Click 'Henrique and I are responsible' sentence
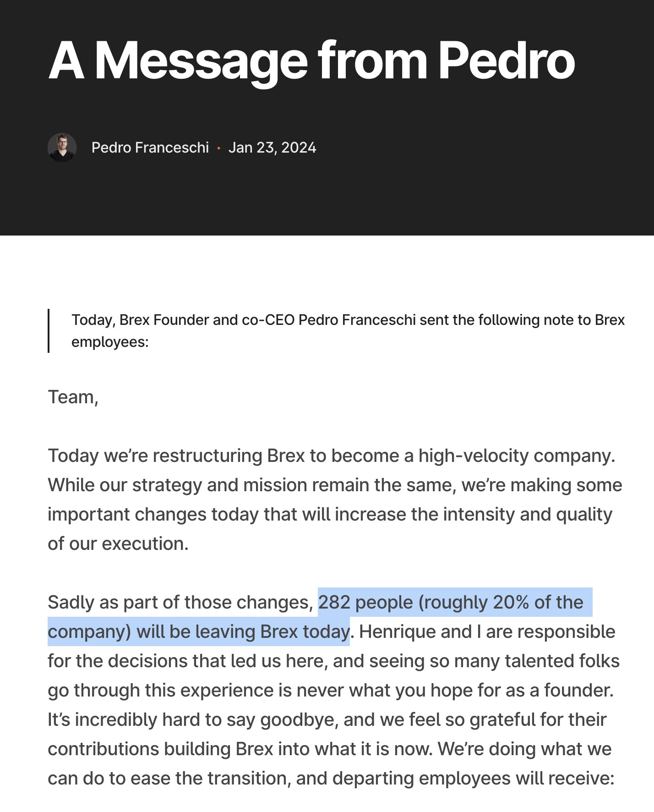The width and height of the screenshot is (654, 812). tap(487, 631)
